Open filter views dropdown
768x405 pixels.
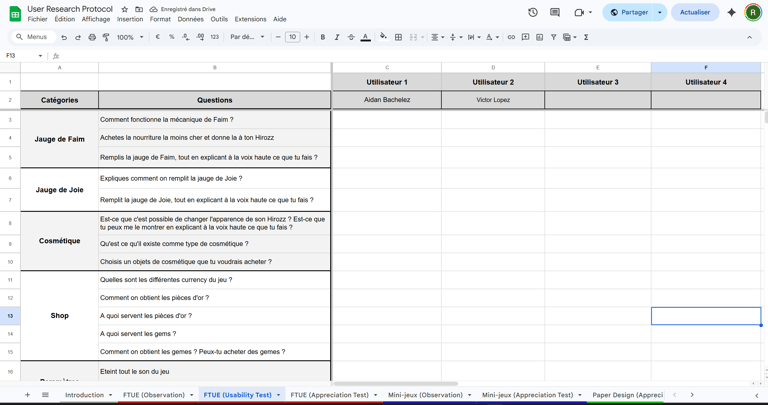click(x=569, y=37)
